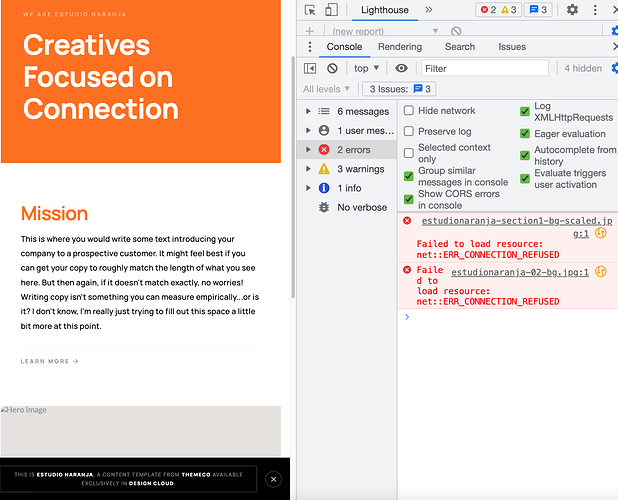This screenshot has height=500, width=618.
Task: Enable the Hide network checkbox
Action: pyautogui.click(x=409, y=111)
